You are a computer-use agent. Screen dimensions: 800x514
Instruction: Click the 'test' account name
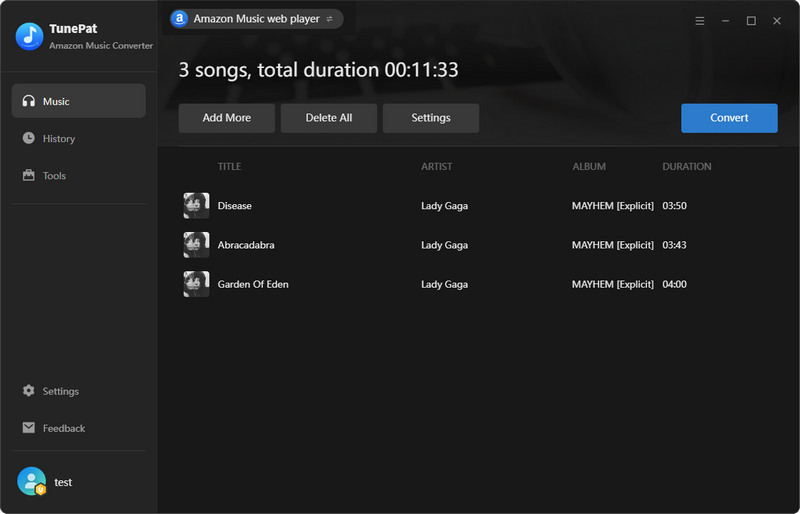tap(63, 482)
